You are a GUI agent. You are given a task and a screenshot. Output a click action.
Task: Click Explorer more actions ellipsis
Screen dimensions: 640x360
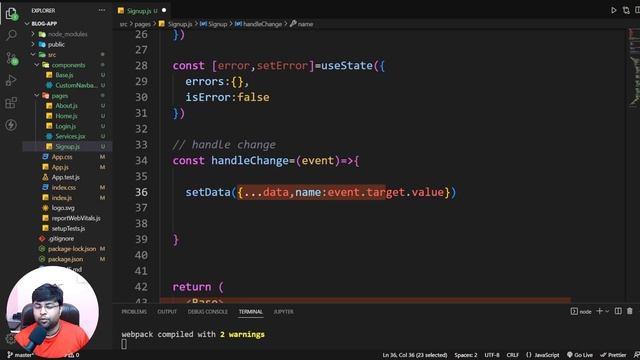(102, 10)
